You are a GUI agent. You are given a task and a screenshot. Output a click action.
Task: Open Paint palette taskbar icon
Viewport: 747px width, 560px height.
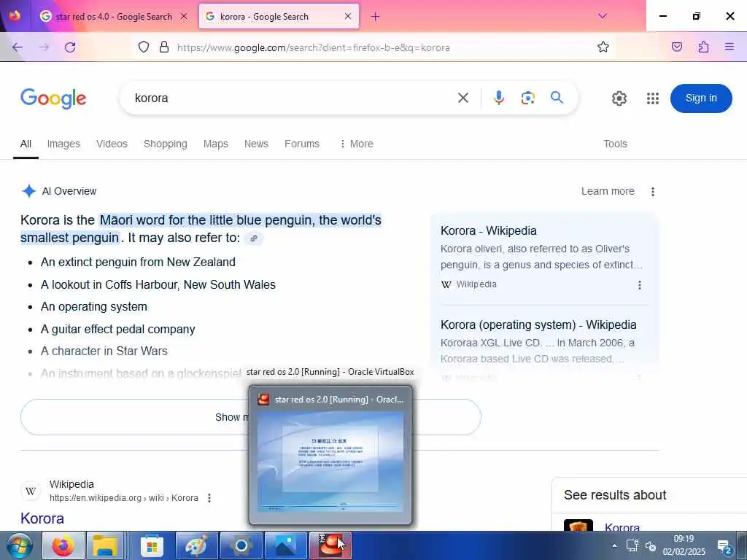[196, 545]
